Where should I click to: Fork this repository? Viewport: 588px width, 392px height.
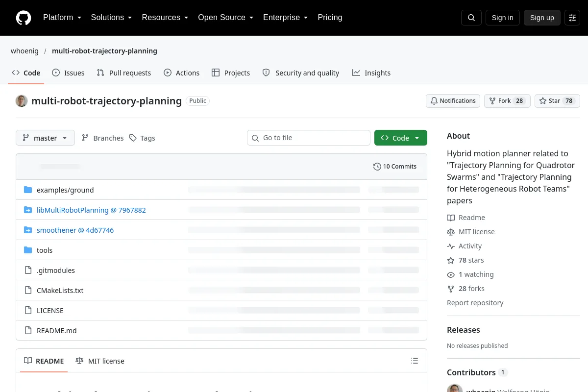click(x=507, y=101)
